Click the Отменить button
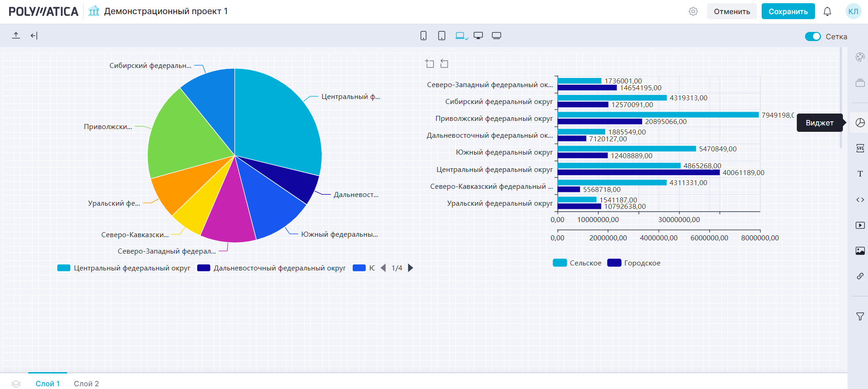868x389 pixels. pos(732,11)
